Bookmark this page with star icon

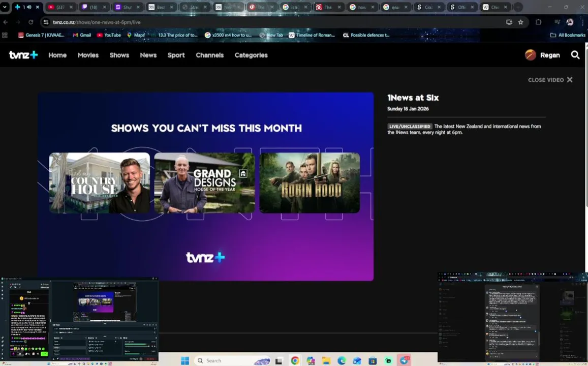point(520,22)
